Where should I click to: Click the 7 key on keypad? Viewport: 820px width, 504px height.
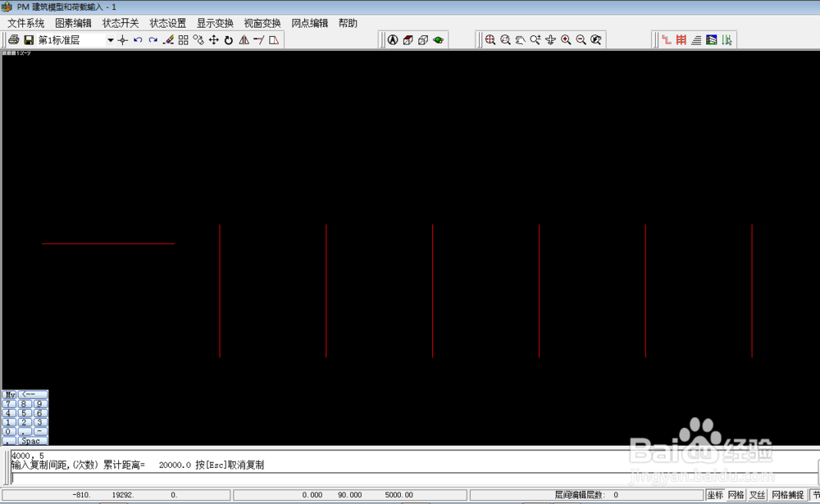point(8,404)
